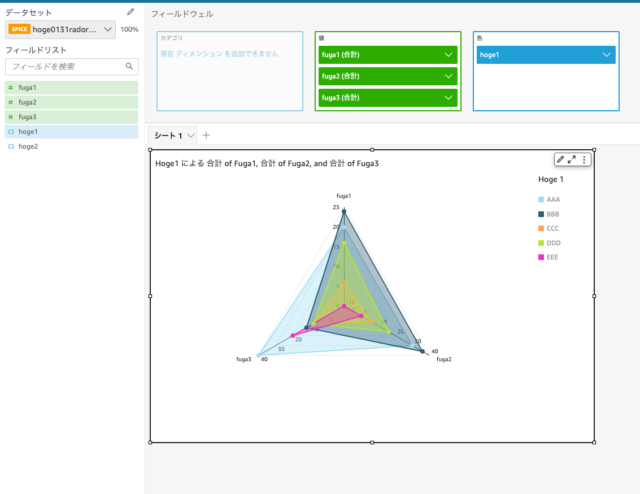Open the シート 1 tab
This screenshot has width=640, height=494.
click(x=168, y=136)
